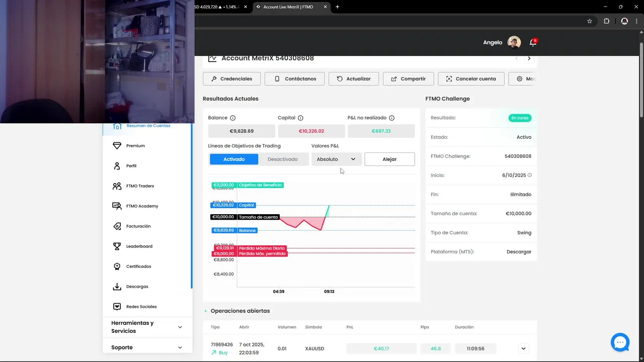Click the page vertical scrollbar

point(641,80)
